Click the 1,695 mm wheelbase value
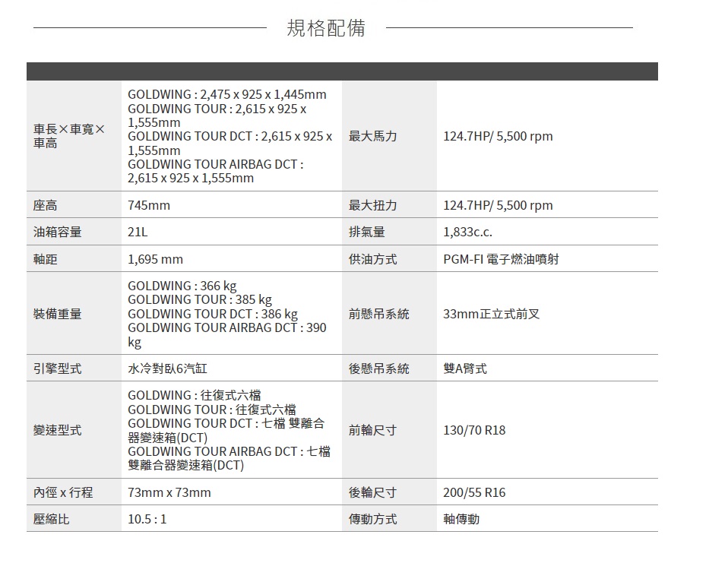The width and height of the screenshot is (728, 563). pos(156,259)
